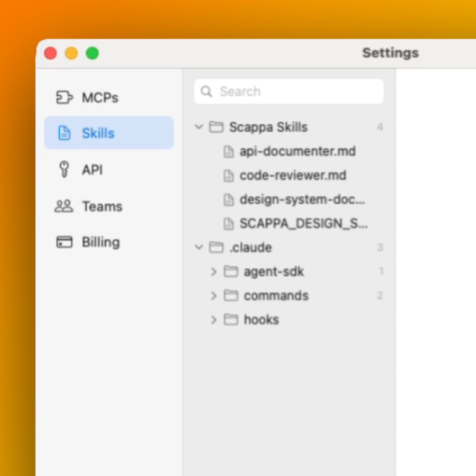Screen dimensions: 476x476
Task: Click the API key icon
Action: [64, 169]
